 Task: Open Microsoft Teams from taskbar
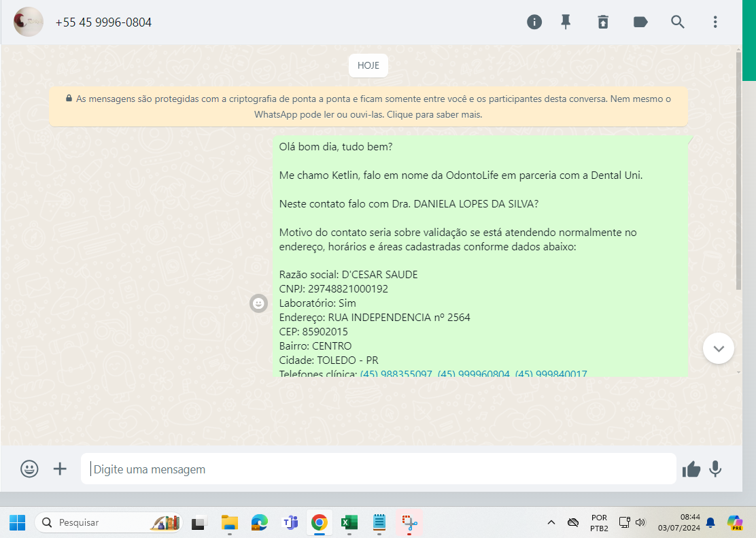point(290,522)
